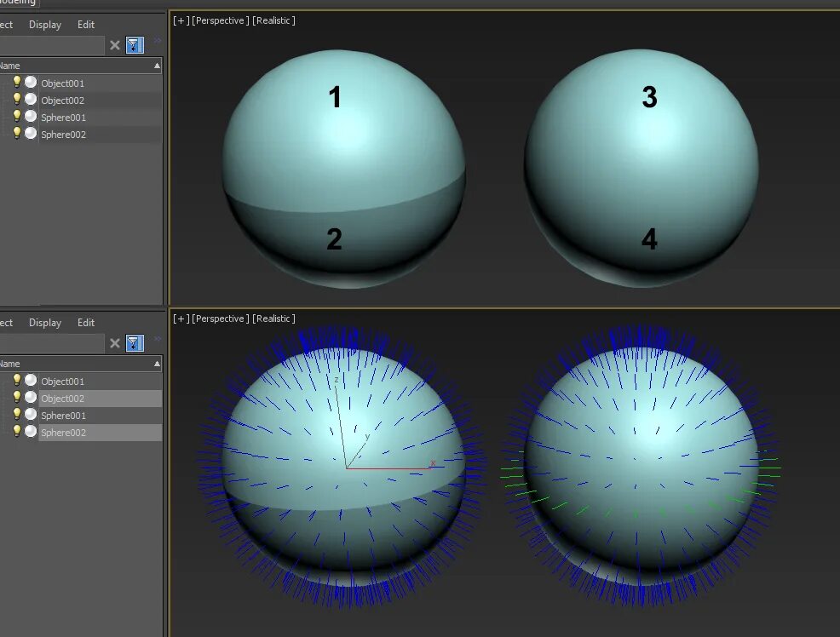Toggle light bulb of highlighted Sphere002 row
This screenshot has height=637, width=840.
[17, 431]
